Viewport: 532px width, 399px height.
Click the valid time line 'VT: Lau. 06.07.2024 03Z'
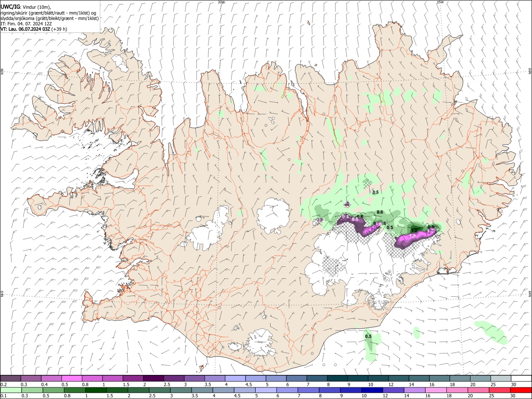(25, 29)
